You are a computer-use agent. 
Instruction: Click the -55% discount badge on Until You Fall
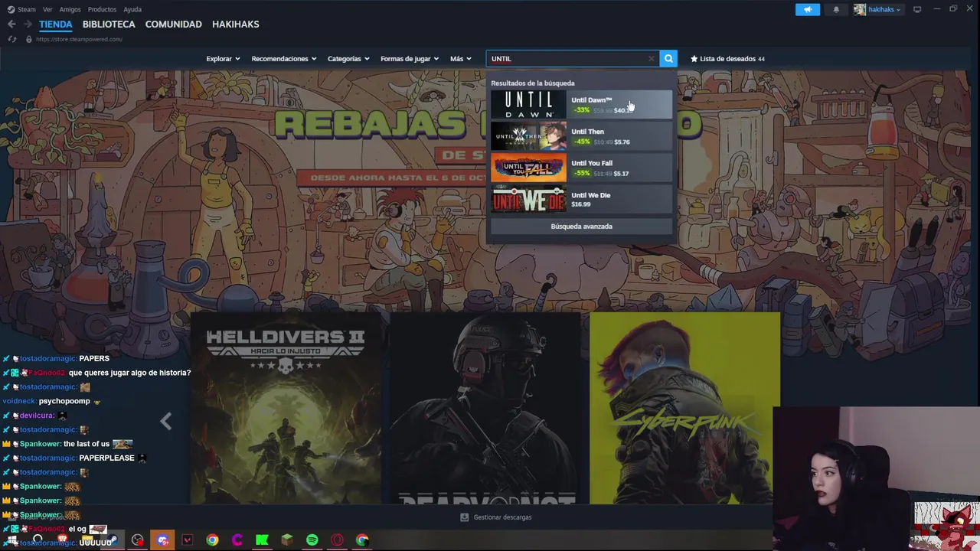pyautogui.click(x=582, y=174)
